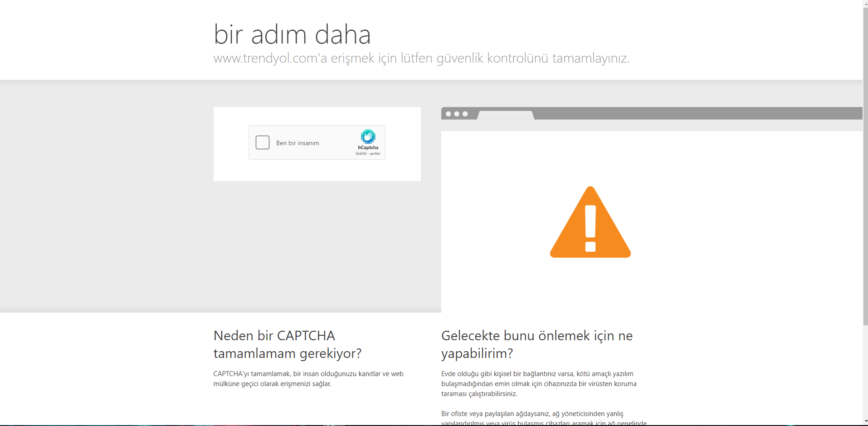Click the hCaptcha hand logo
Image resolution: width=868 pixels, height=426 pixels.
point(368,137)
